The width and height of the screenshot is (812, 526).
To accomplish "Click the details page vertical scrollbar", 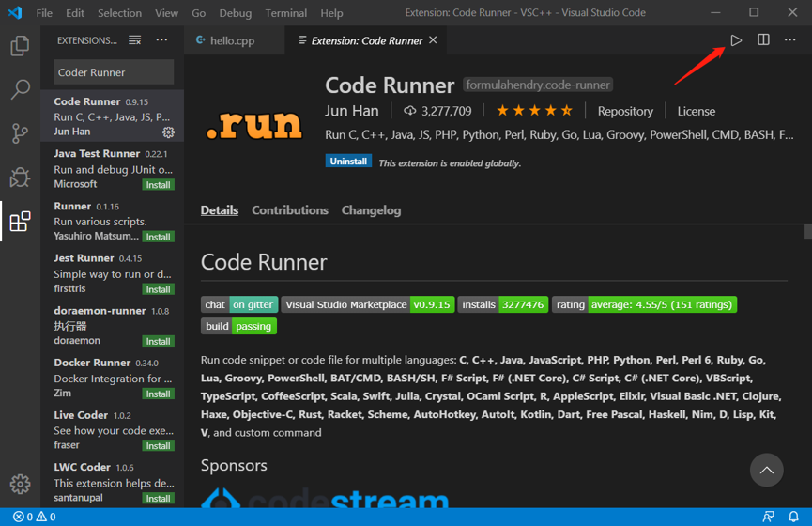I will 808,231.
